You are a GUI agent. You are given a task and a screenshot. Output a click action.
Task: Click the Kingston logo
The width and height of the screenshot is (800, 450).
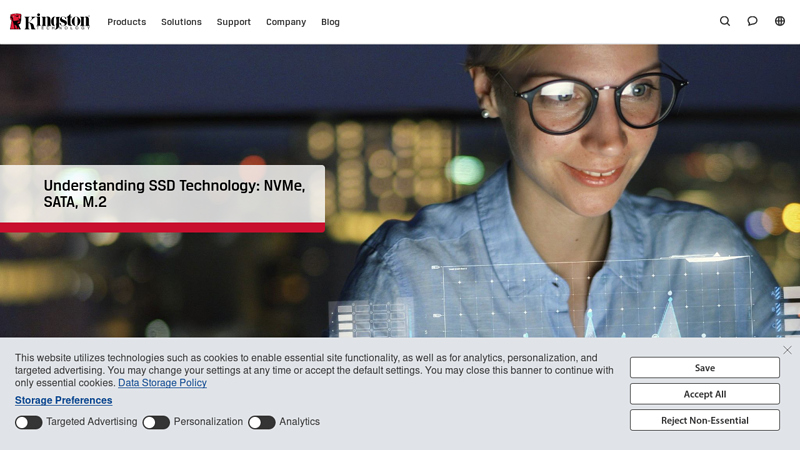coord(50,21)
